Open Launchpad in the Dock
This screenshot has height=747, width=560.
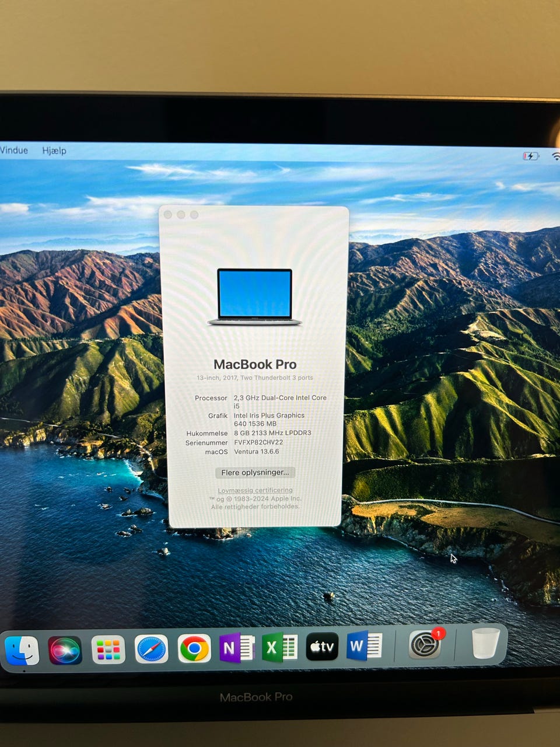point(108,650)
